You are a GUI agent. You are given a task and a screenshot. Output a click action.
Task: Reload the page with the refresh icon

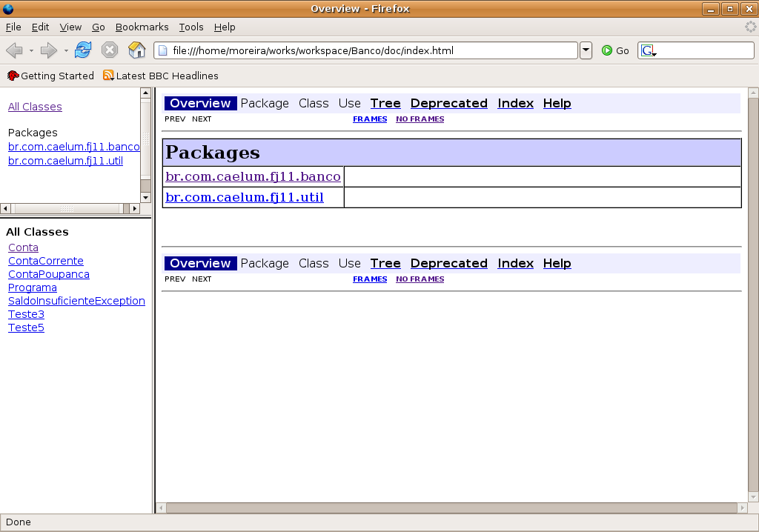[x=83, y=50]
